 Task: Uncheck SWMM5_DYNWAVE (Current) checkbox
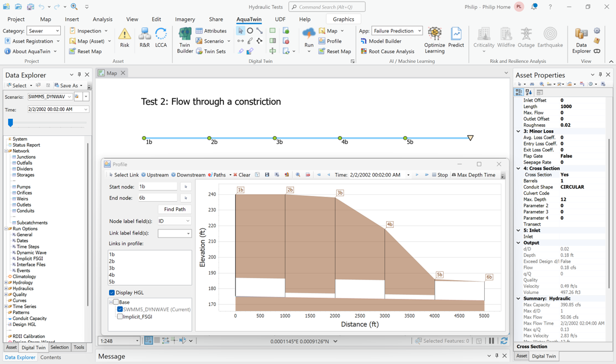(120, 309)
